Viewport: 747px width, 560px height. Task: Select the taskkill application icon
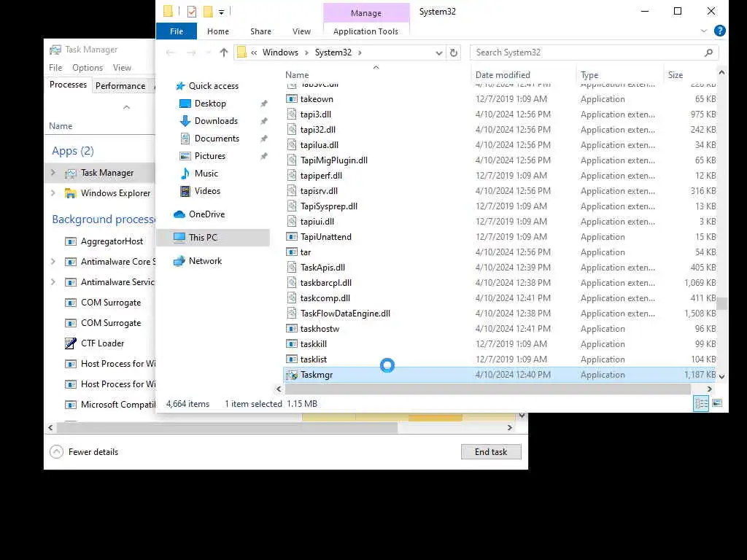coord(292,344)
